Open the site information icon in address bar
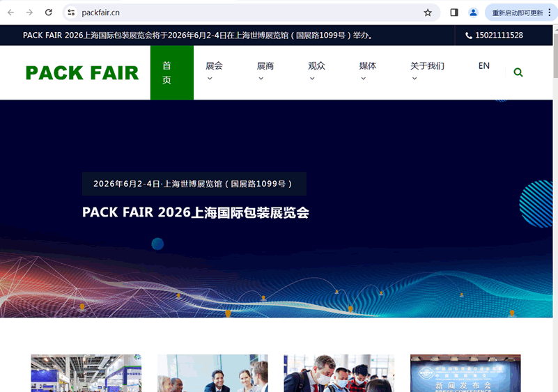The width and height of the screenshot is (558, 392). [71, 13]
